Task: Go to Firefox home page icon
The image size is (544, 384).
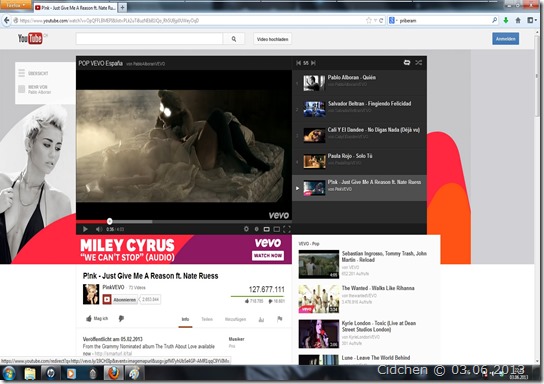Action: [518, 20]
